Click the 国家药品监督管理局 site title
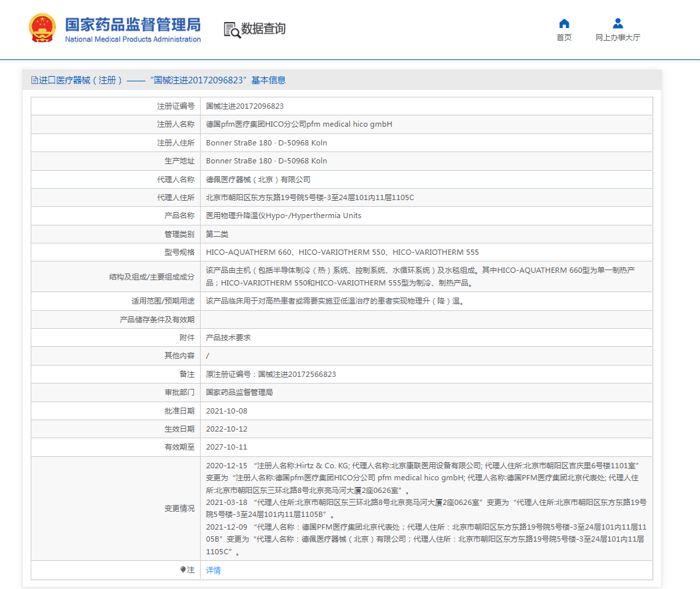 (132, 25)
